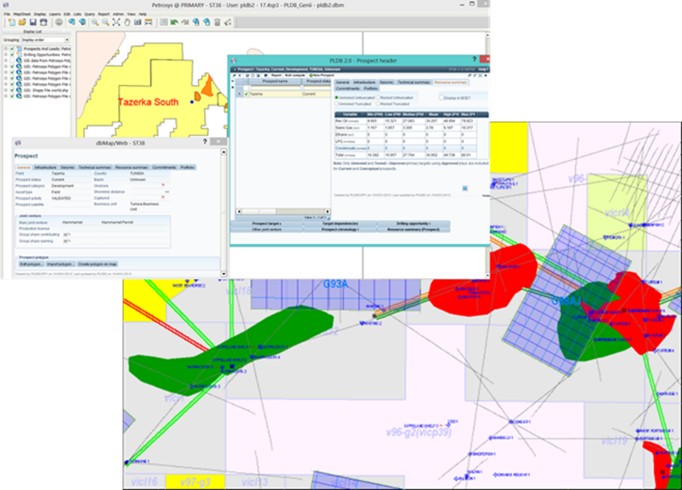This screenshot has height=490, width=682.
Task: Toggle Prospects And Leads layer checkbox
Action: [x=14, y=47]
